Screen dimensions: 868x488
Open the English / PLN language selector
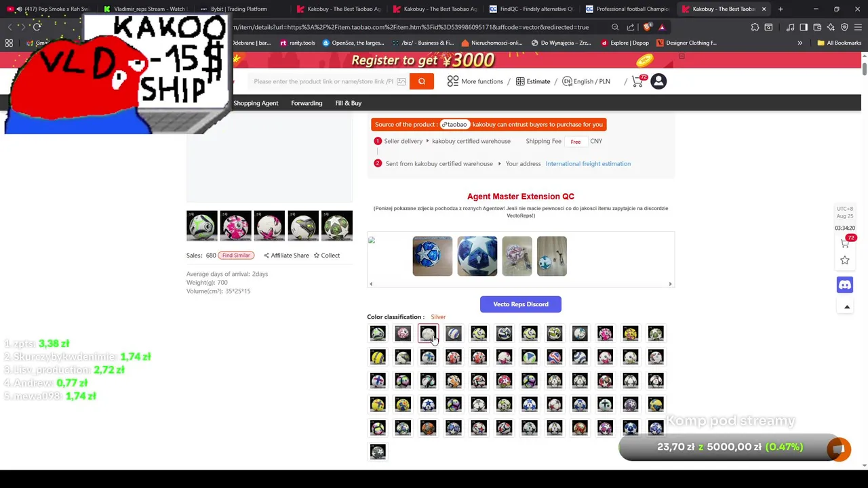click(x=587, y=81)
